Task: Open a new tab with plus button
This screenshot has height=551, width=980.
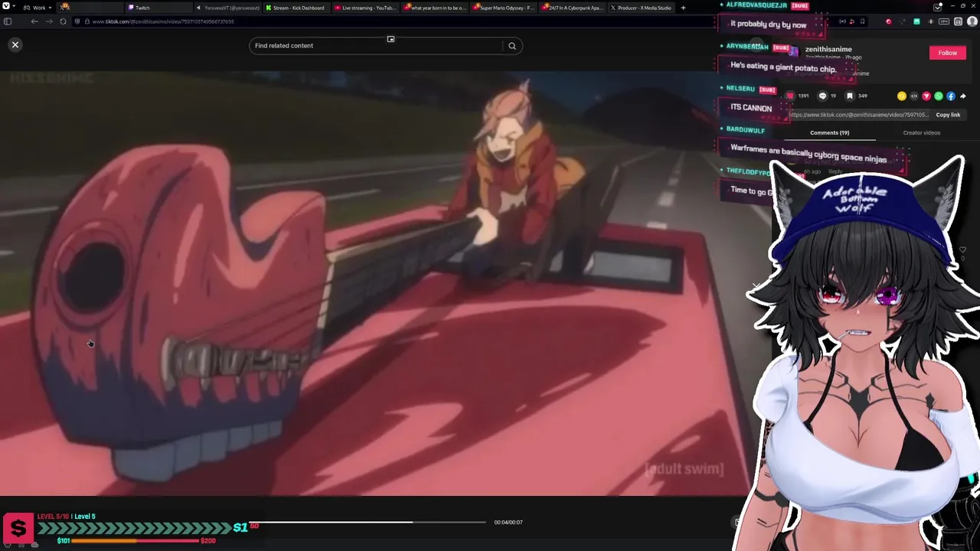Action: coord(683,8)
